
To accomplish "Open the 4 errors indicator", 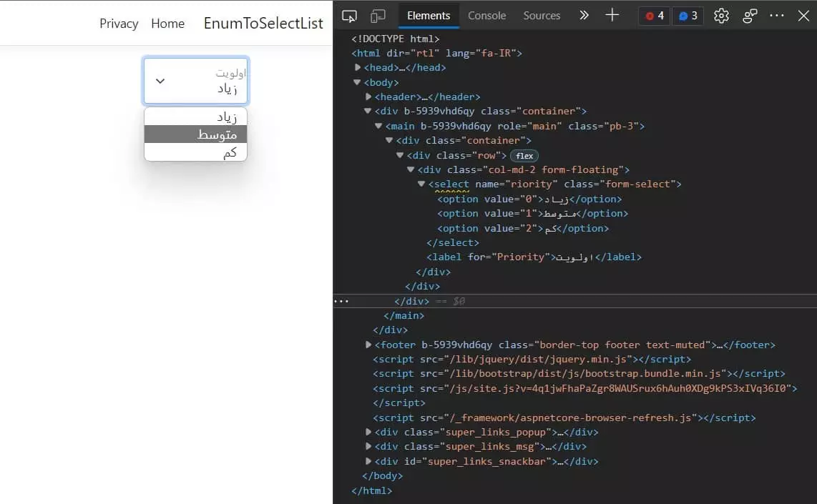I will click(655, 16).
